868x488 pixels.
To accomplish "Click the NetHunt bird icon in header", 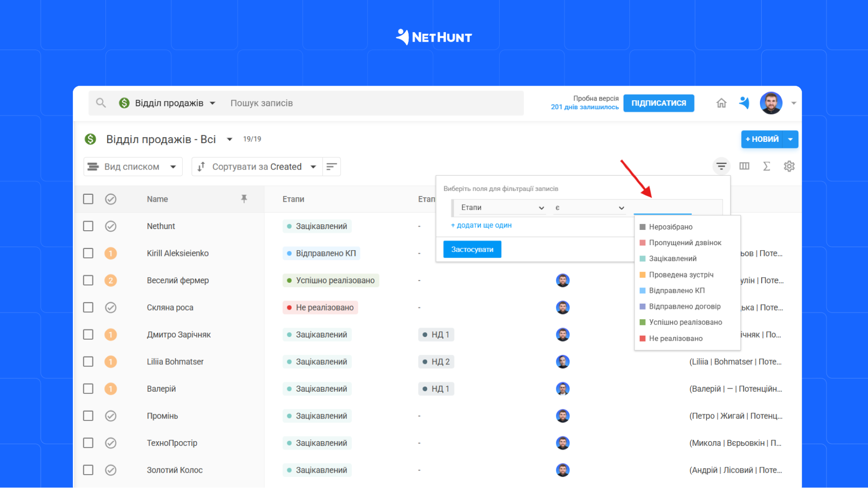I will coord(744,103).
